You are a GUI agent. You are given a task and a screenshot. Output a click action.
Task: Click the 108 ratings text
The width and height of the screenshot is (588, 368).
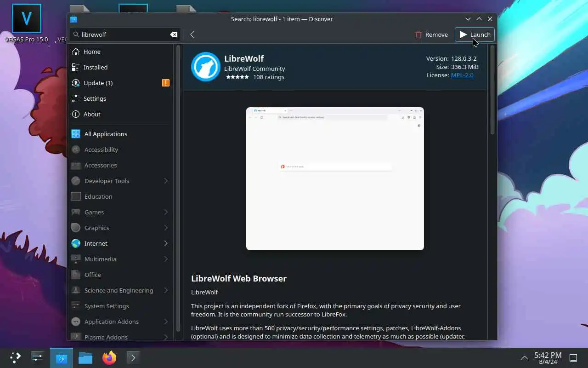pyautogui.click(x=269, y=77)
